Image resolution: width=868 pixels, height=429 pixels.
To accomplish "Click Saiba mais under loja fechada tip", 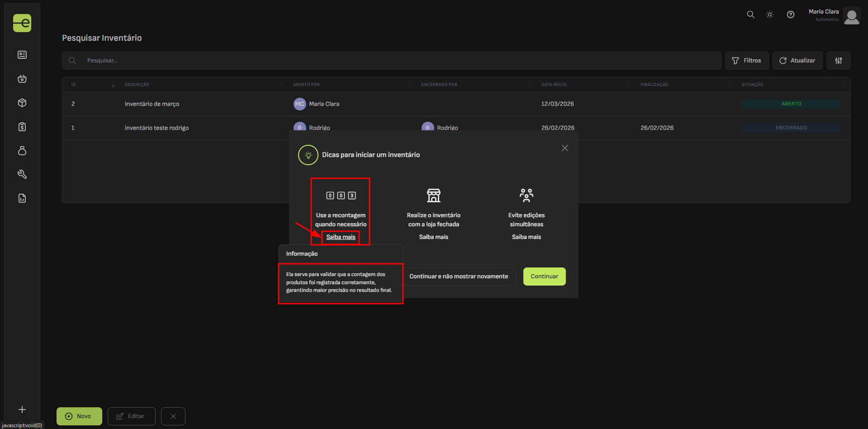I will 433,237.
